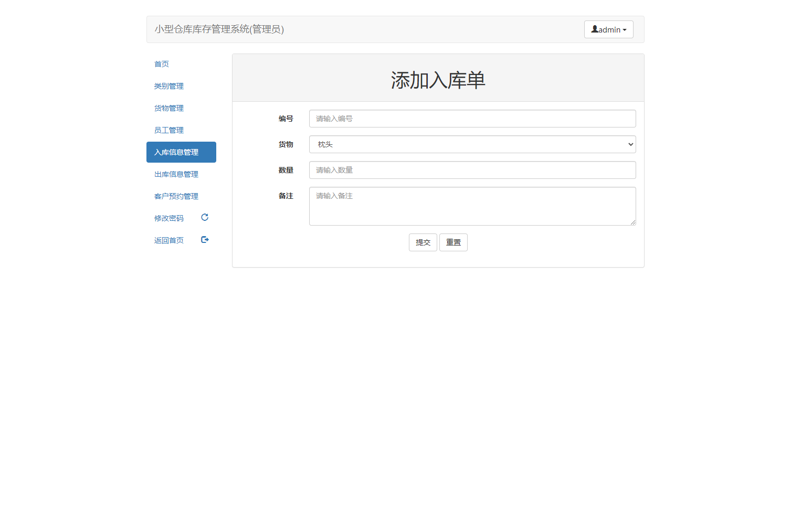This screenshot has width=791, height=532.
Task: Click the 小型仓库库存管理系统 brand title
Action: pyautogui.click(x=219, y=29)
